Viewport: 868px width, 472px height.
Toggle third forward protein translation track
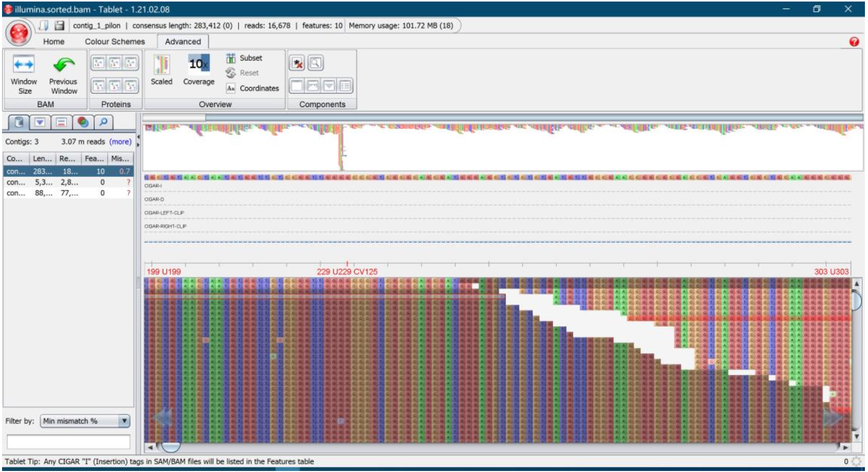[131, 63]
